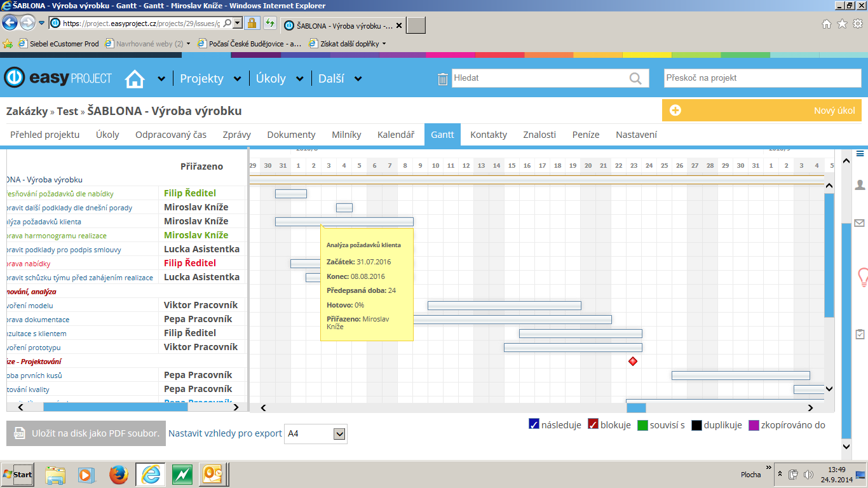Open the trash icon beside search
The image size is (868, 488).
[x=443, y=79]
